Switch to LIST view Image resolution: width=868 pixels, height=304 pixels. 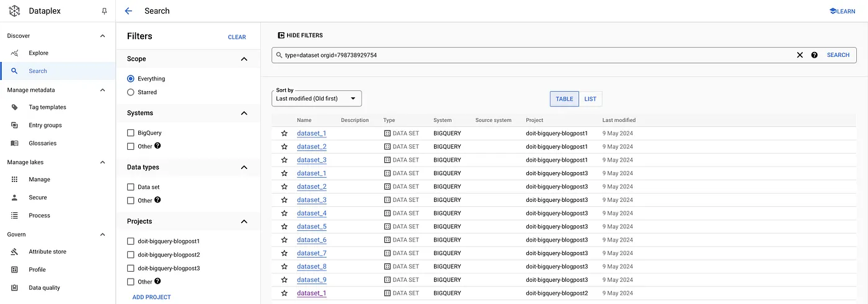coord(590,99)
